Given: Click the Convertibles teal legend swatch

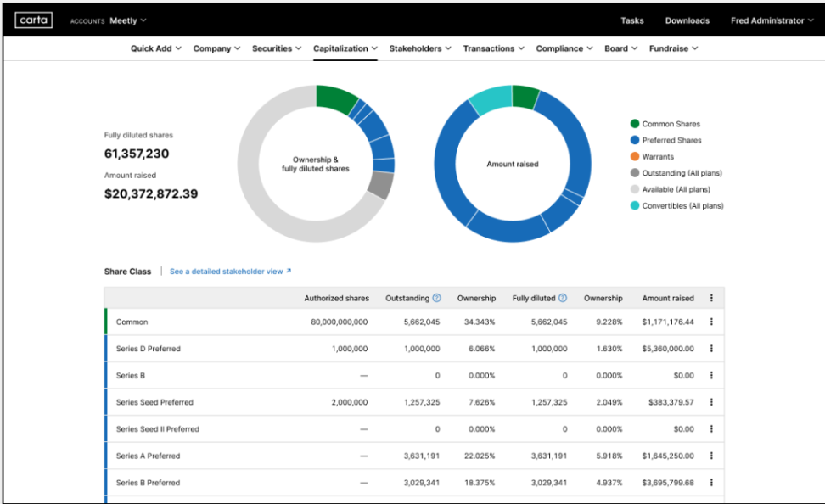Looking at the screenshot, I should [x=635, y=205].
